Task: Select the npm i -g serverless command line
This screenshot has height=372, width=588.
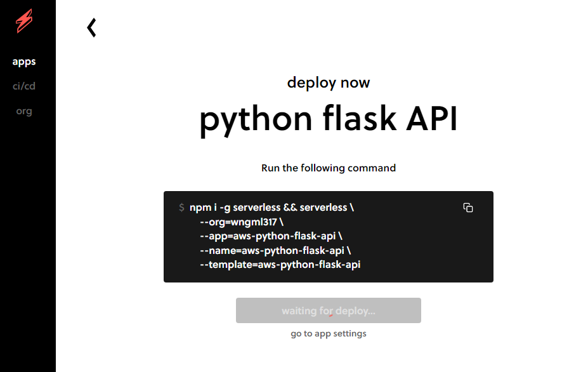Action: [271, 208]
